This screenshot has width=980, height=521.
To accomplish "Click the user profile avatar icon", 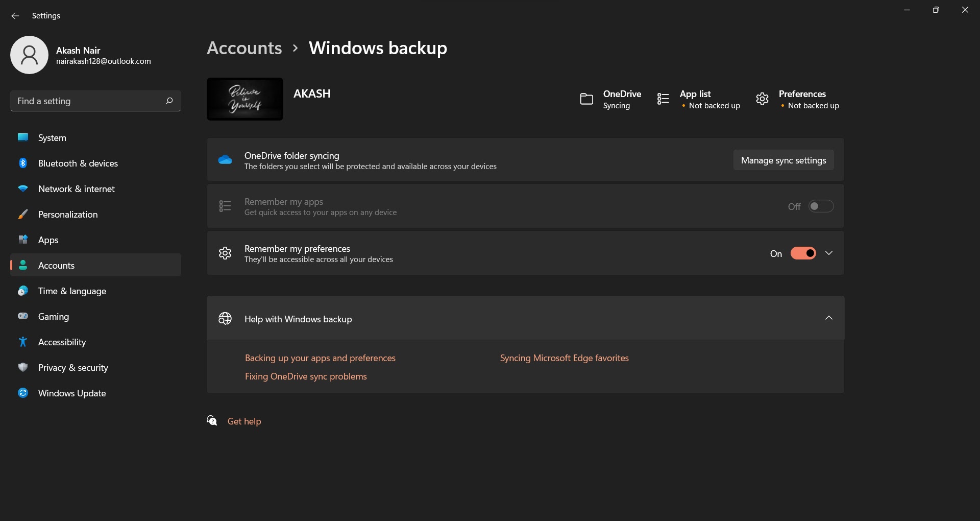I will coord(29,55).
